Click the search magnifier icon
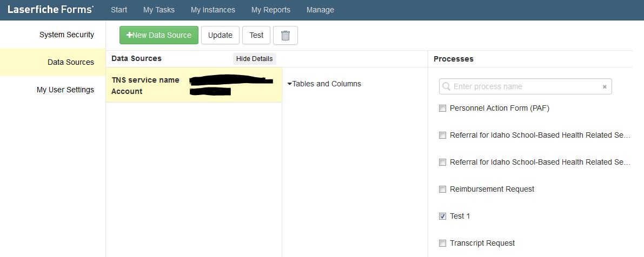The height and width of the screenshot is (257, 644). (446, 86)
